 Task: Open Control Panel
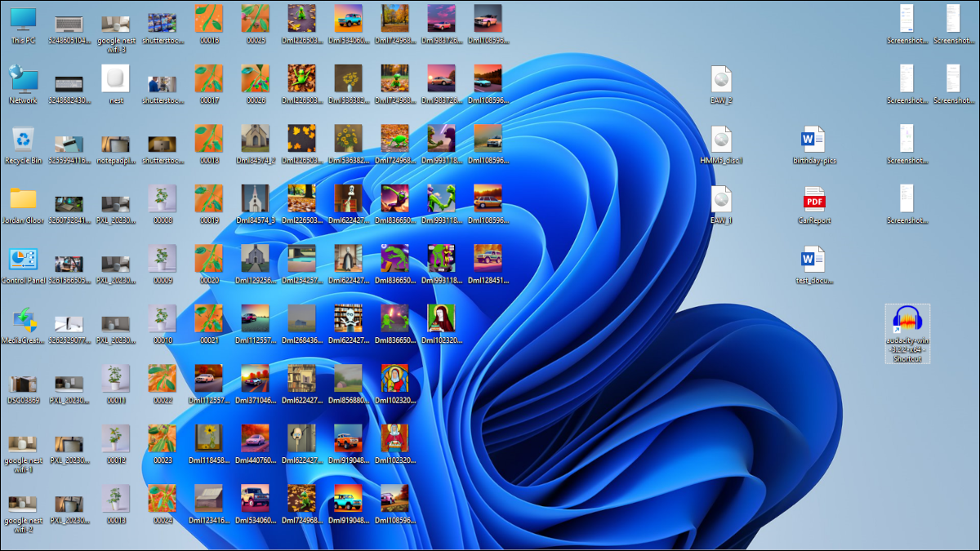point(22,260)
